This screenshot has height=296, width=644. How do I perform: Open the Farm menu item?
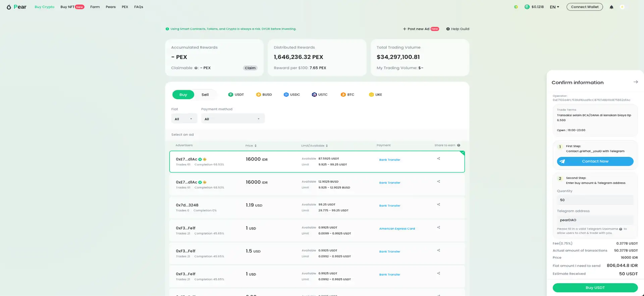tap(95, 7)
